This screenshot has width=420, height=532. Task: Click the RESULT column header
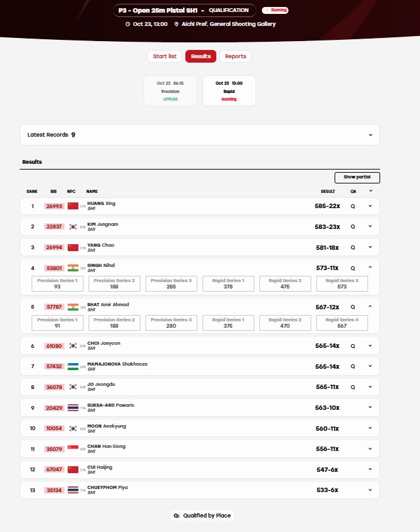click(328, 192)
